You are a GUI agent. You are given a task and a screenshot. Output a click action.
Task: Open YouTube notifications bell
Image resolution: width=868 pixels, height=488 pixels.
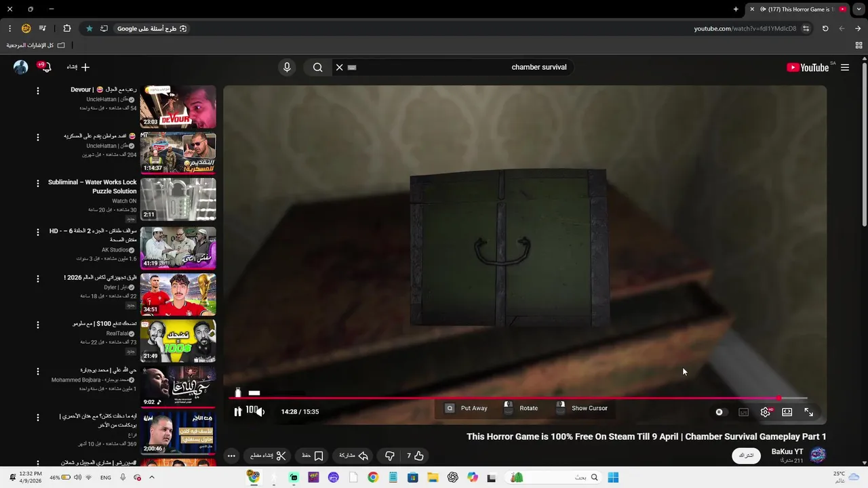(46, 67)
